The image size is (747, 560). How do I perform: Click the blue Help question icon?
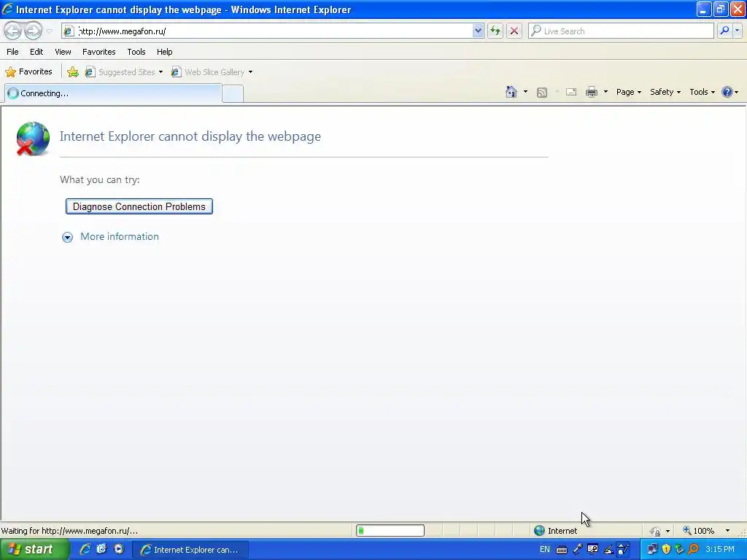point(727,92)
